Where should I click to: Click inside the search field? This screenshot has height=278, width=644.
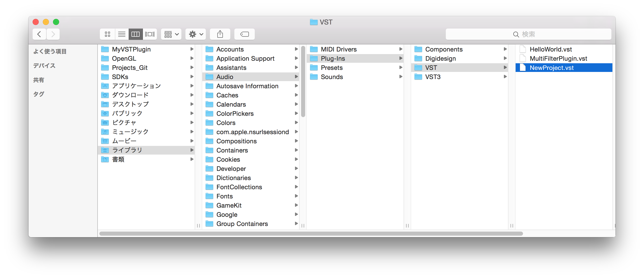pos(548,34)
